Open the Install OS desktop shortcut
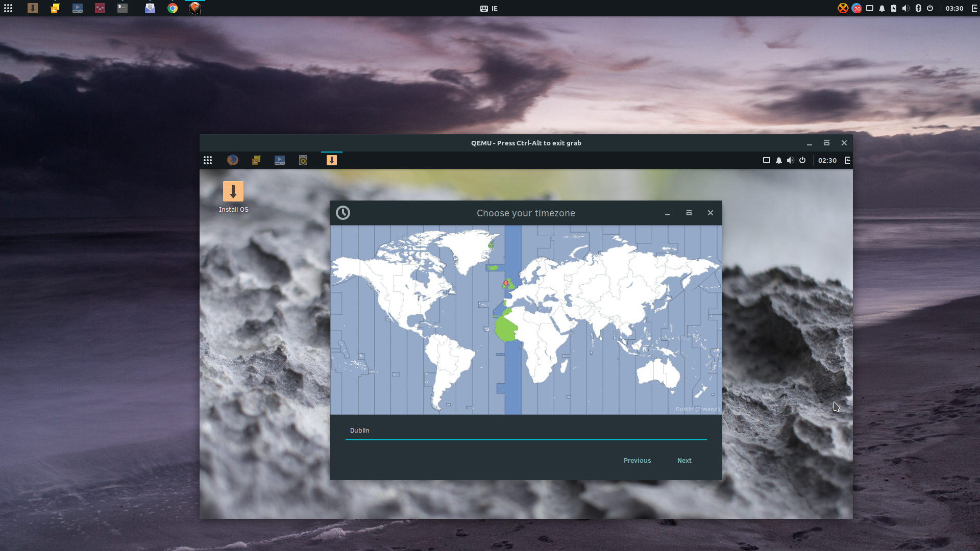This screenshot has height=551, width=980. click(233, 197)
